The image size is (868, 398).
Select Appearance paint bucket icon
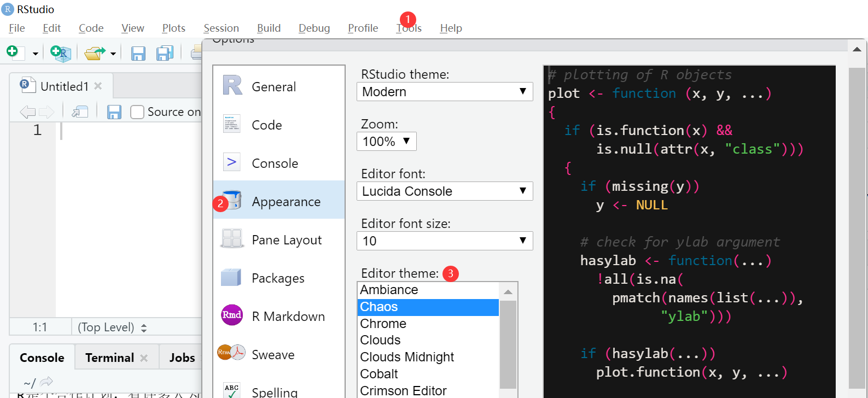pyautogui.click(x=232, y=200)
